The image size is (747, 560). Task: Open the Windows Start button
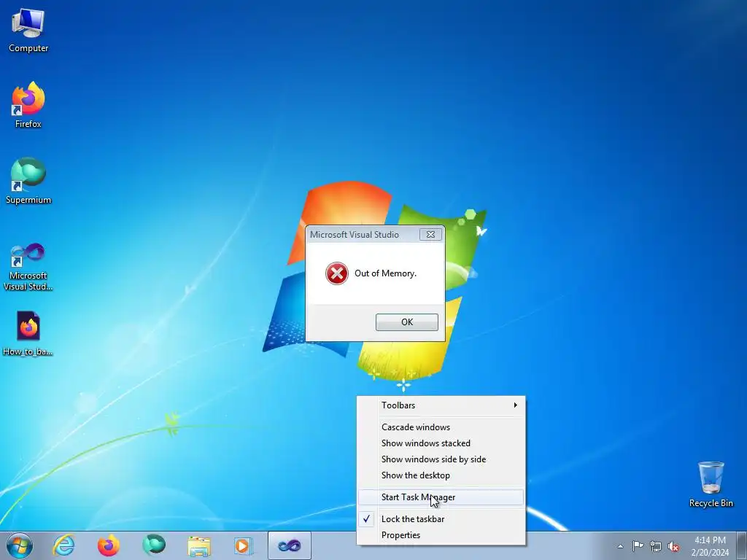(x=20, y=545)
